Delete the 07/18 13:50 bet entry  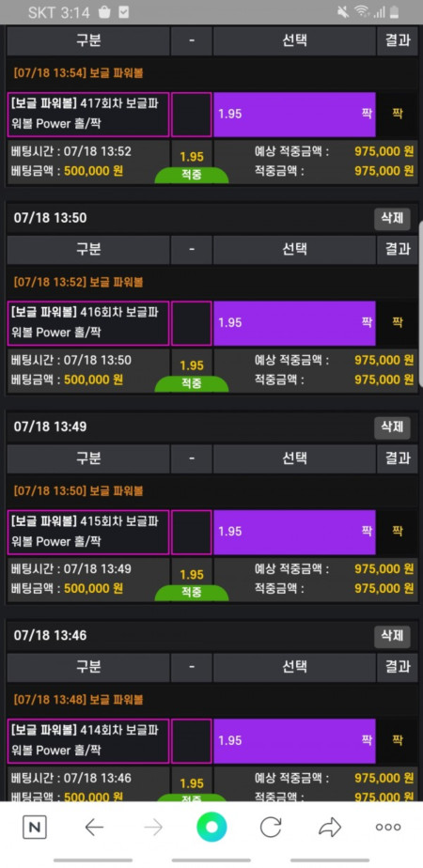pyautogui.click(x=392, y=219)
